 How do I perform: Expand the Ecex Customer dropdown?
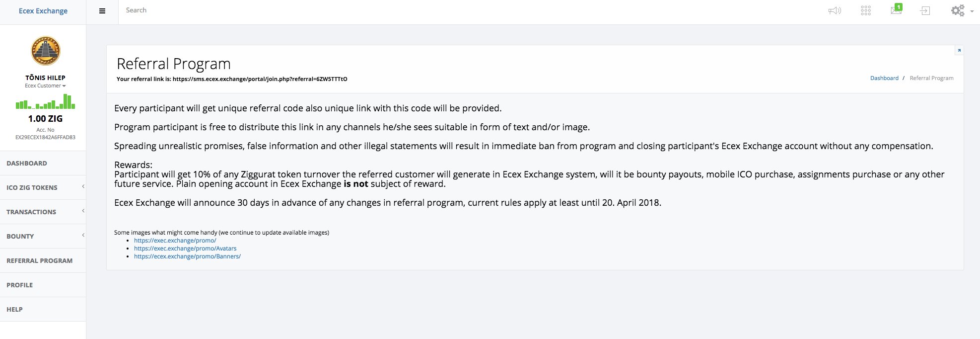[45, 85]
